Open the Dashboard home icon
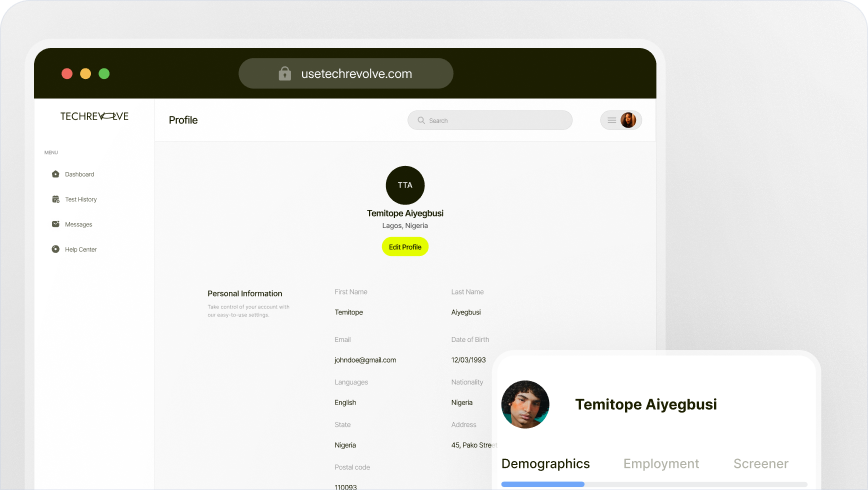 click(x=55, y=174)
